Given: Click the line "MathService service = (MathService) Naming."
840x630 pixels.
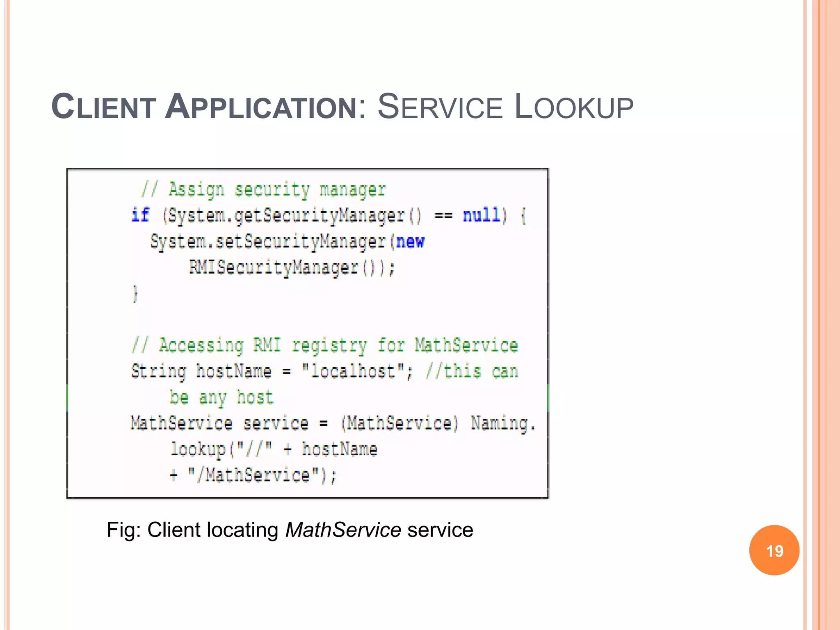Looking at the screenshot, I should pyautogui.click(x=333, y=423).
